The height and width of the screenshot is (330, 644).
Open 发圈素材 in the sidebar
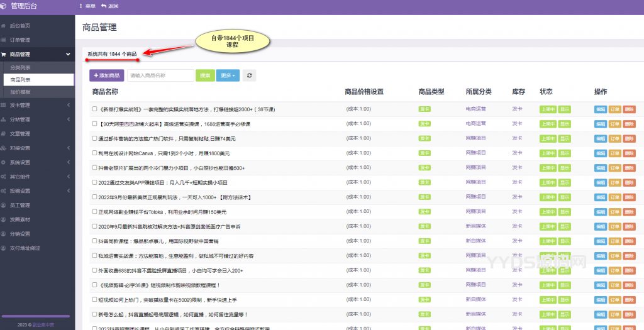[x=20, y=220]
